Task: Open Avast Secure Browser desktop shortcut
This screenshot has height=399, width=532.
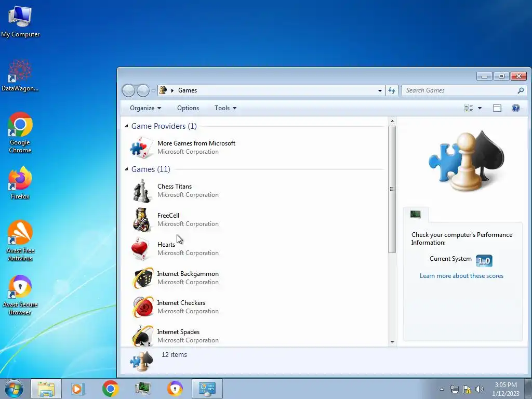Action: coord(20,295)
